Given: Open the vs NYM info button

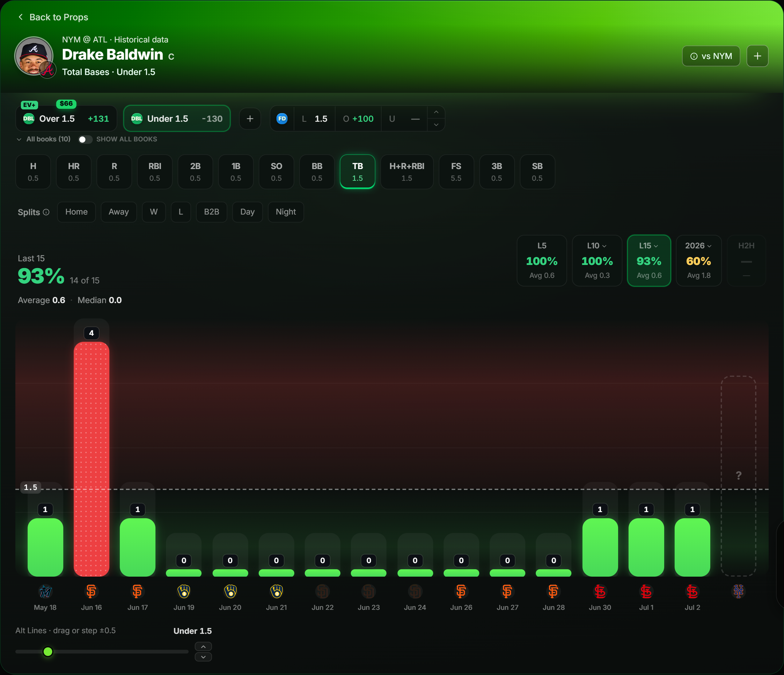Looking at the screenshot, I should coord(711,56).
